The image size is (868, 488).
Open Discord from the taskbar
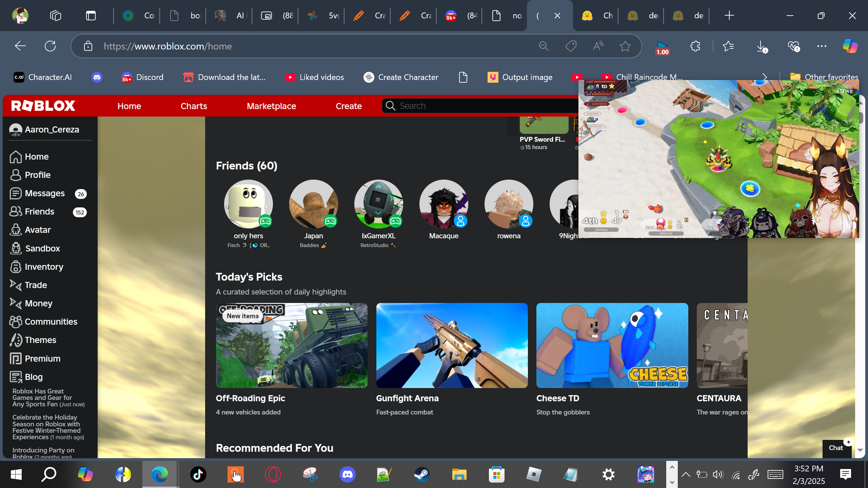pyautogui.click(x=348, y=474)
